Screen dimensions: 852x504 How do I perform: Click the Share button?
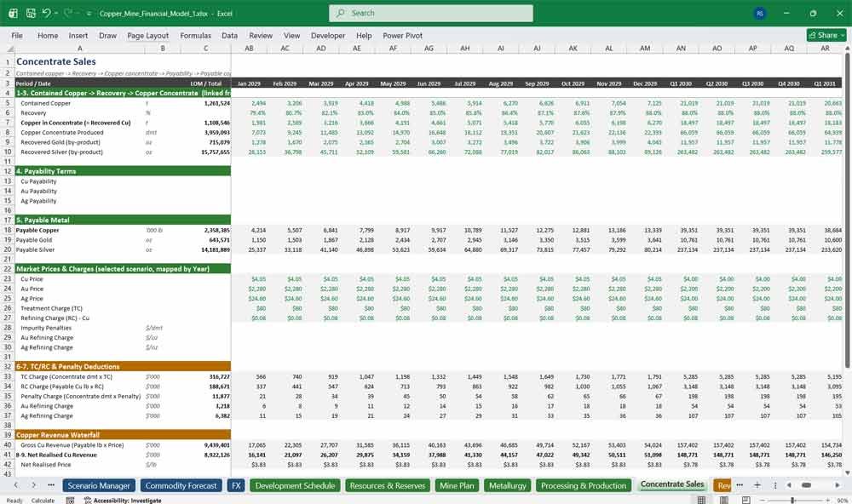click(826, 35)
